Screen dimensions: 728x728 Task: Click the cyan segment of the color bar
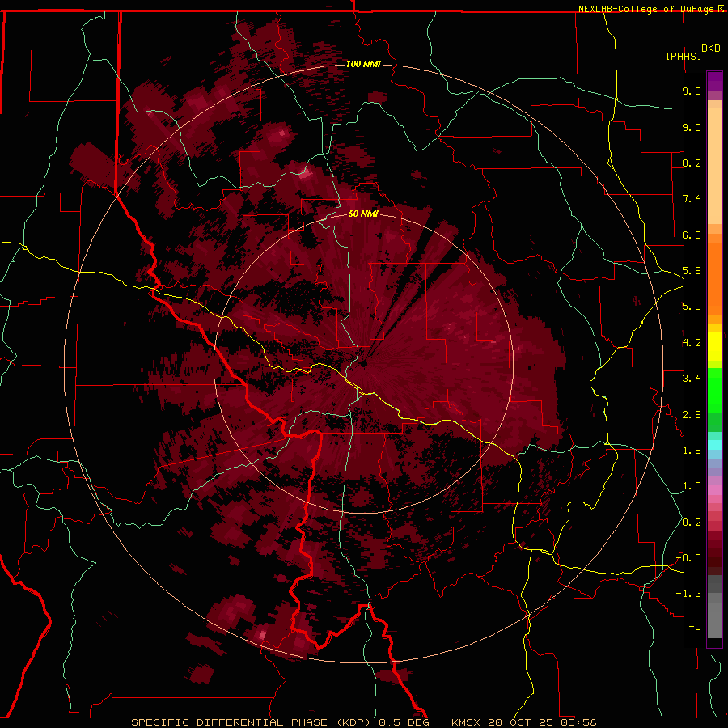[x=714, y=444]
